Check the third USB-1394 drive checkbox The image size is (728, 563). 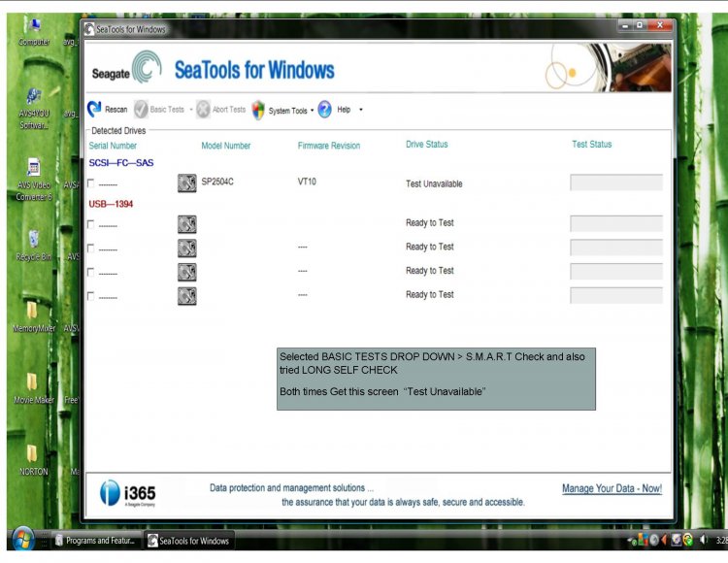tap(91, 273)
